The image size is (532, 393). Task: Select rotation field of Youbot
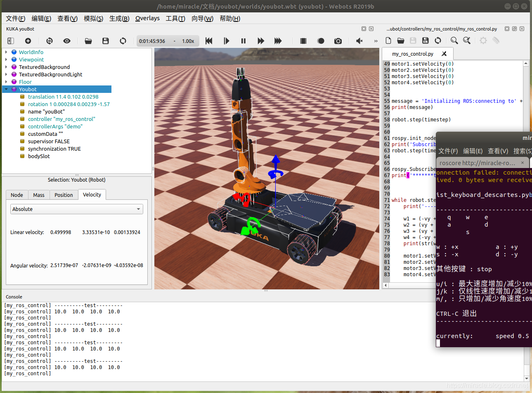pos(69,104)
